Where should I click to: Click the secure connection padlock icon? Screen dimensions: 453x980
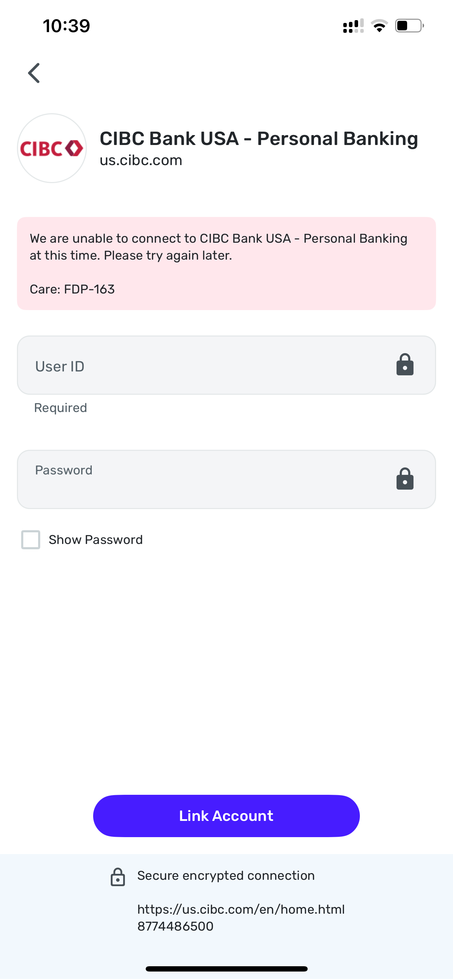(x=117, y=877)
